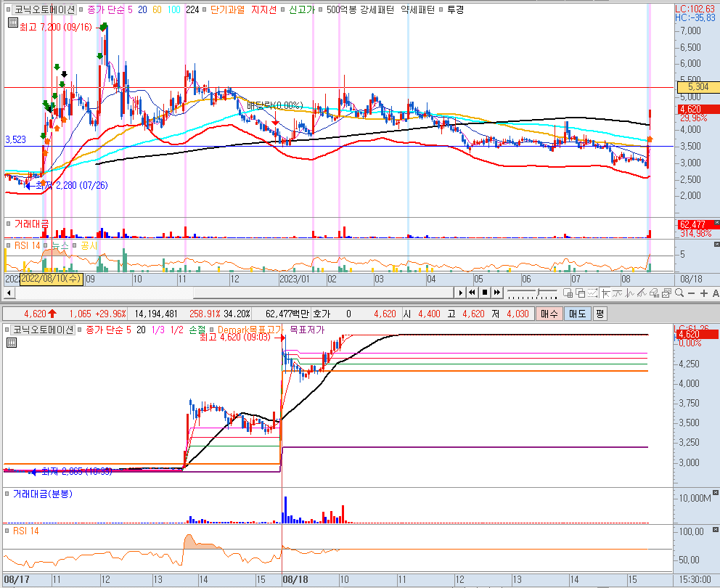Click the +29.96% change rate value
Image resolution: width=720 pixels, height=588 pixels.
pyautogui.click(x=110, y=314)
